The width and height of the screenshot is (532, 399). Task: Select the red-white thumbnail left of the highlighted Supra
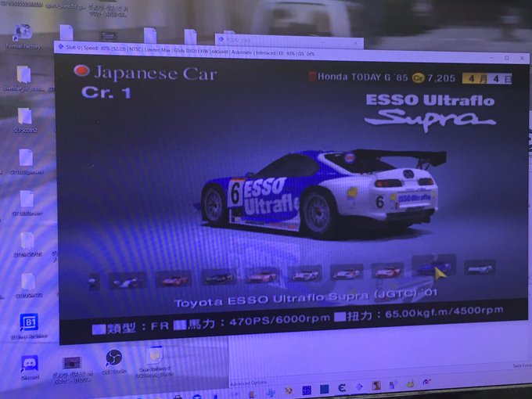point(387,271)
